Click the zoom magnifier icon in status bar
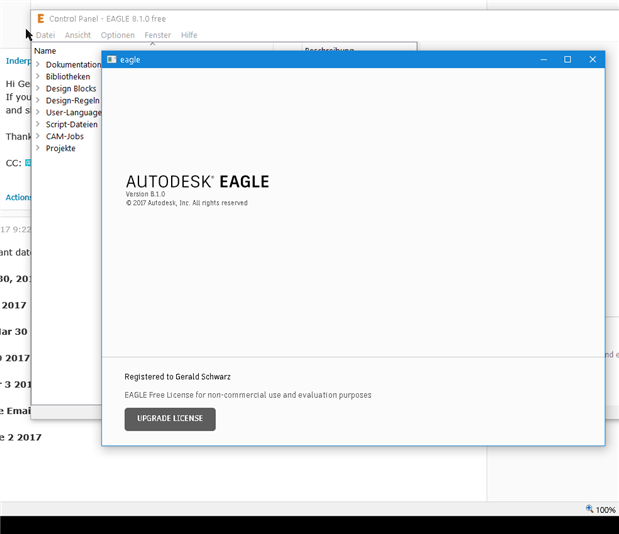The image size is (619, 534). point(590,510)
